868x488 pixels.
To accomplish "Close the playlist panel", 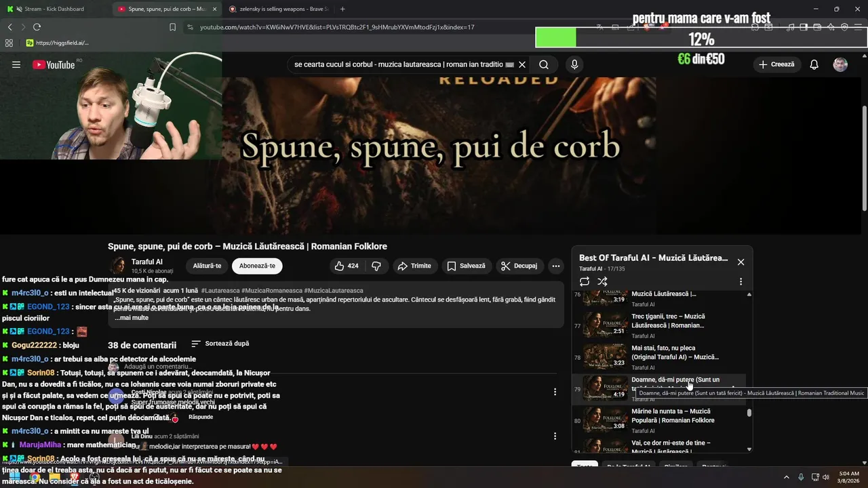I will pyautogui.click(x=741, y=262).
